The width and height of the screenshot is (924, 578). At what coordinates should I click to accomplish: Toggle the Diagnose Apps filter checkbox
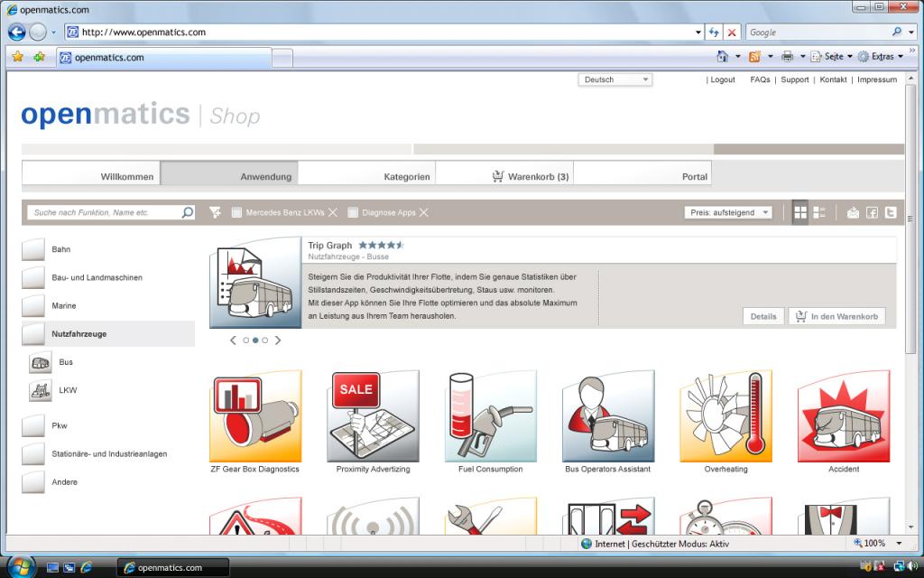tap(353, 212)
